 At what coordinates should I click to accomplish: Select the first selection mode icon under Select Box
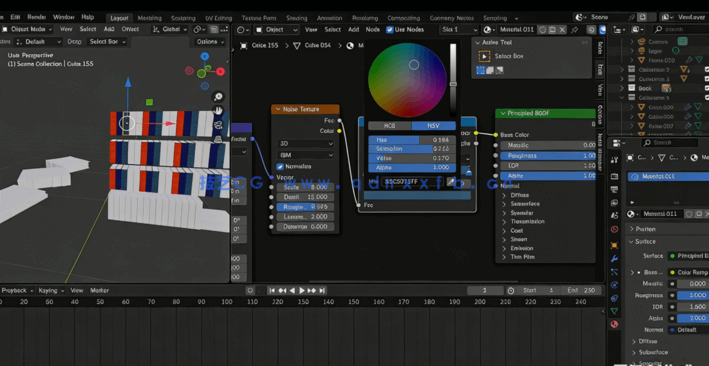tap(480, 70)
